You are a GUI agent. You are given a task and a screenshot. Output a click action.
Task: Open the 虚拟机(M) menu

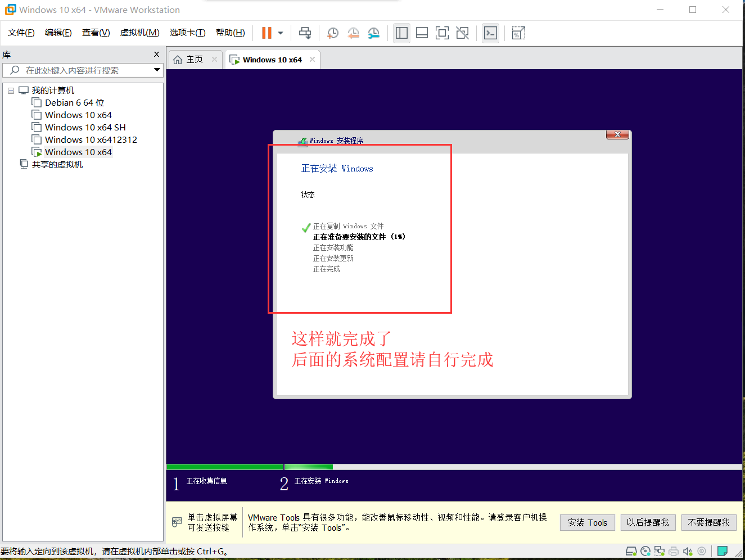[x=140, y=33]
